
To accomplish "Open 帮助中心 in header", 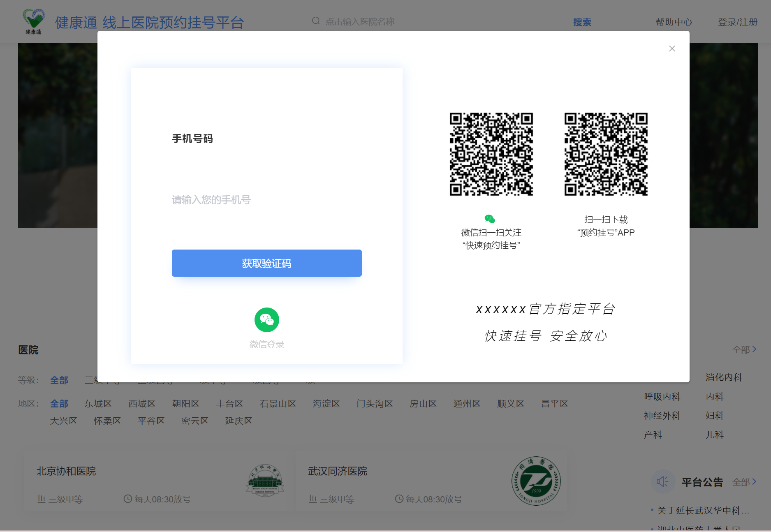I will tap(674, 22).
